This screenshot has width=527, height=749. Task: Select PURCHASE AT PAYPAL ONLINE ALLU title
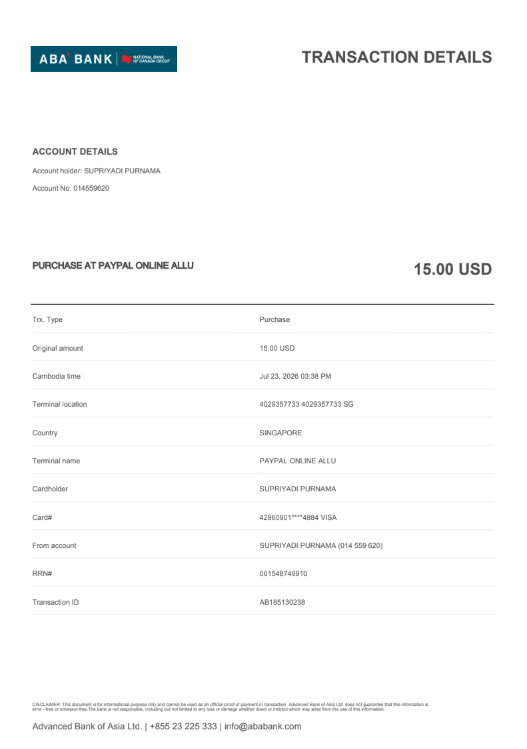click(x=113, y=266)
